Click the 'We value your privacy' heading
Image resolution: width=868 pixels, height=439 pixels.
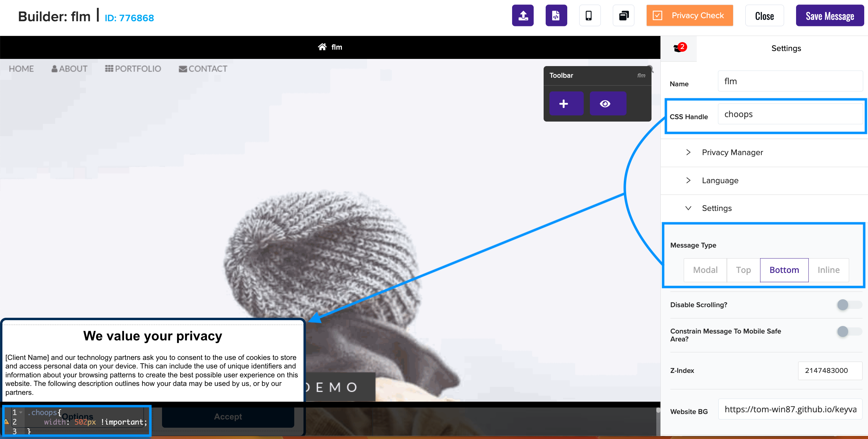click(153, 336)
